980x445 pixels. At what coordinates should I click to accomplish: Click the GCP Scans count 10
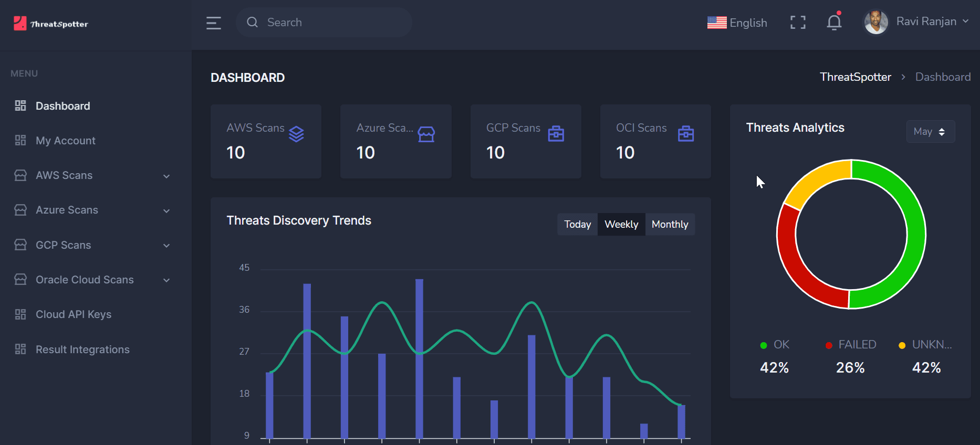[x=495, y=153]
